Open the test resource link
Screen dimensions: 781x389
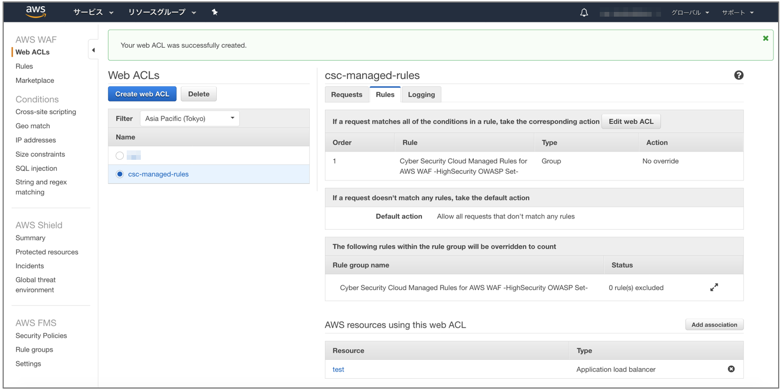tap(338, 370)
